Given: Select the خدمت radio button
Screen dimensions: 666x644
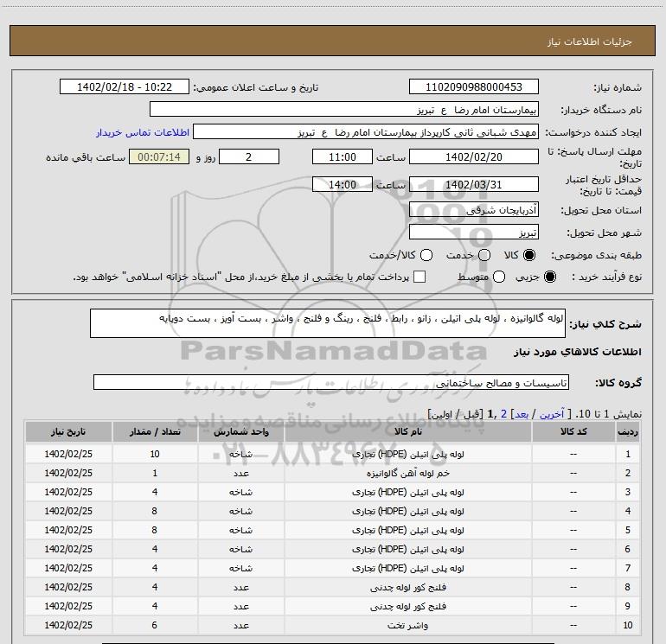Looking at the screenshot, I should (484, 255).
